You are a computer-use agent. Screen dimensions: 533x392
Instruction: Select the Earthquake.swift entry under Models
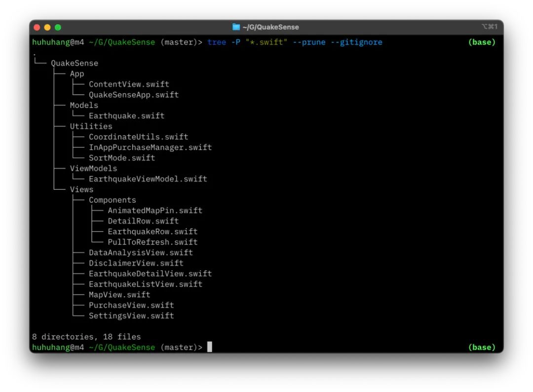(126, 116)
